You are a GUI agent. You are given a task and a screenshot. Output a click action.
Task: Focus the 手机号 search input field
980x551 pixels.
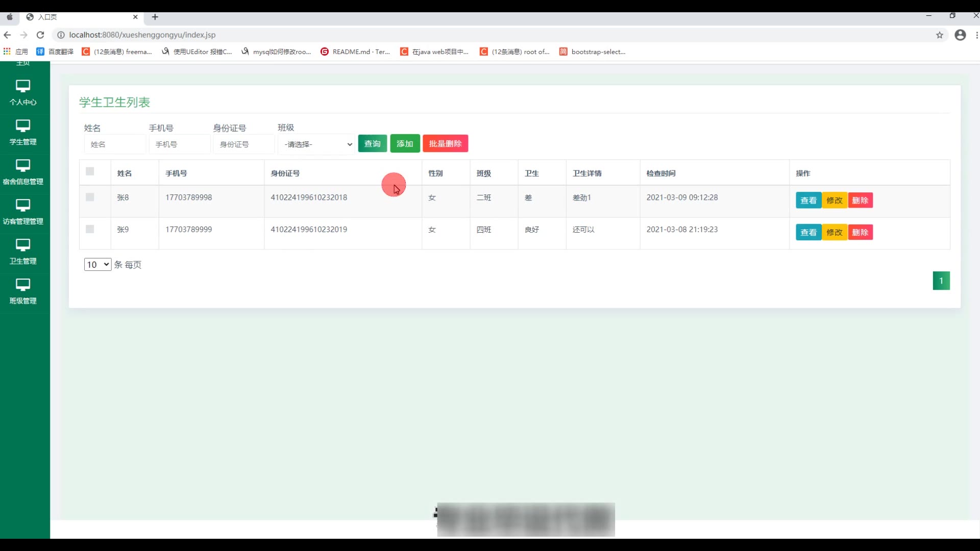(179, 144)
